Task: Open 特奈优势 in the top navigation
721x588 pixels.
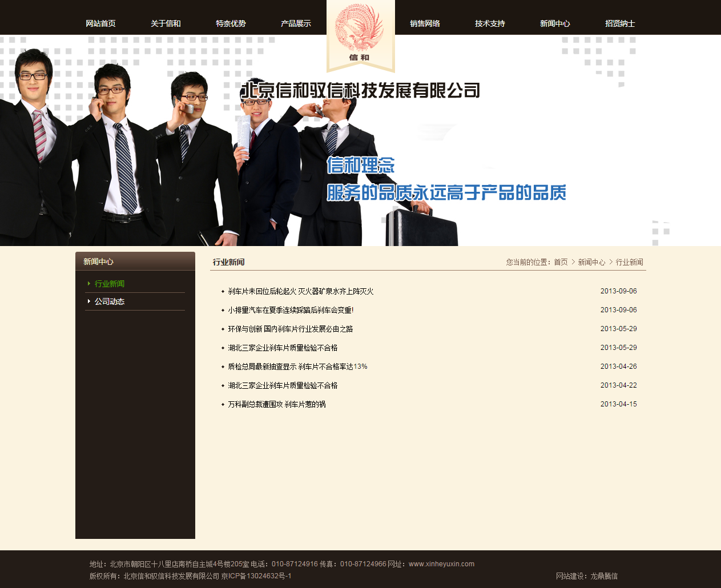Action: click(231, 23)
